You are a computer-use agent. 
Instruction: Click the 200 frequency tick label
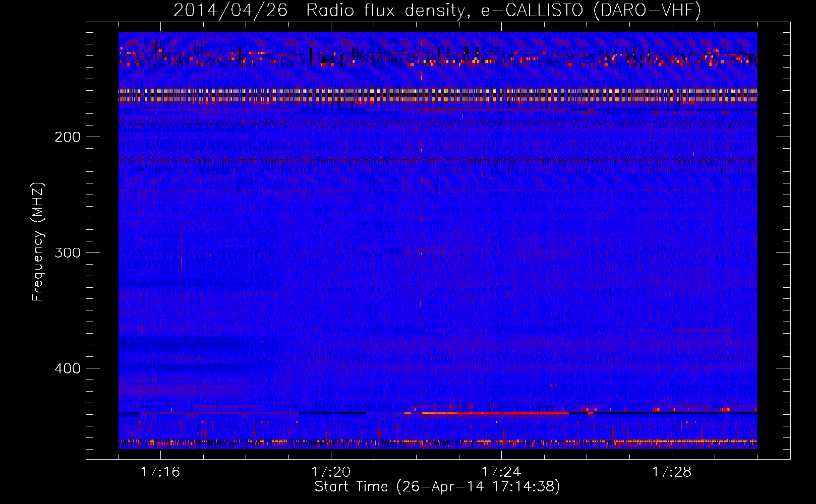coord(68,137)
